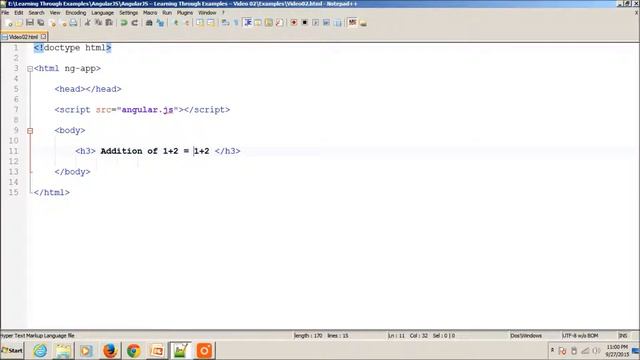Viewport: 640px width, 360px height.
Task: Open the Edit menu
Action: click(x=19, y=13)
